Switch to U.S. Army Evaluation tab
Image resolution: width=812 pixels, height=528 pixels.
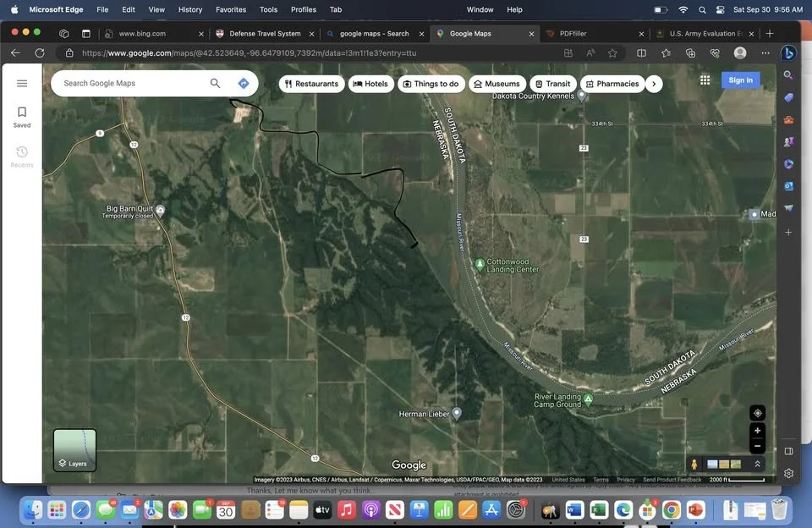705,34
